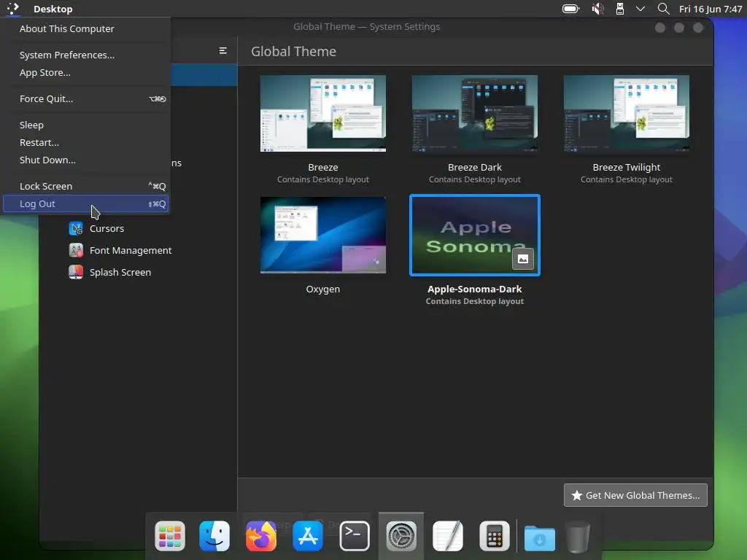Image resolution: width=747 pixels, height=560 pixels.
Task: Select the Breeze theme thumbnail
Action: [x=323, y=113]
